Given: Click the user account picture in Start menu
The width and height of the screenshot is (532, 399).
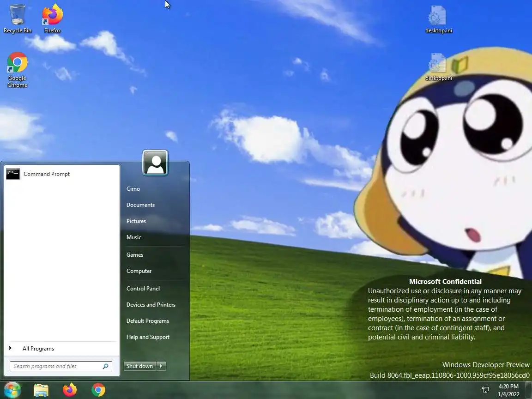Looking at the screenshot, I should point(155,163).
